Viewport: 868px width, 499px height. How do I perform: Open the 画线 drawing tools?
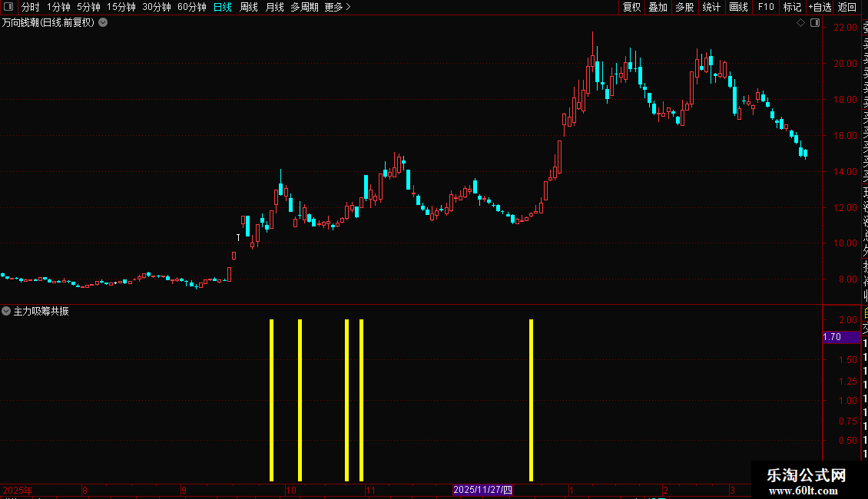[x=738, y=7]
